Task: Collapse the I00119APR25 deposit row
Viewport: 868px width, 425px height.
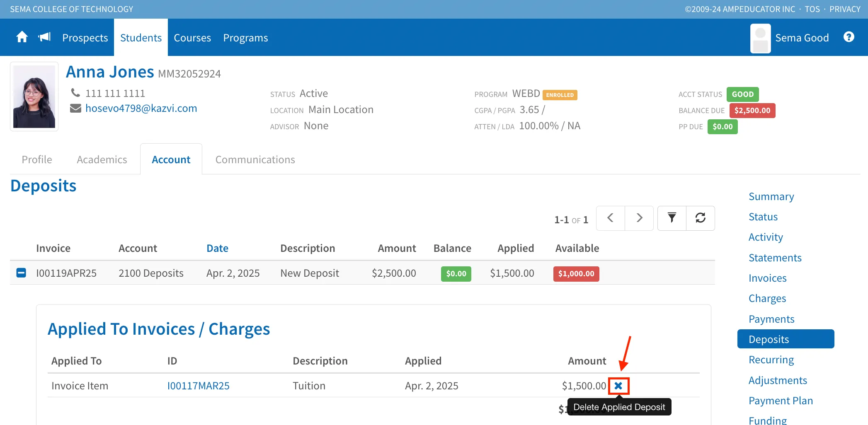Action: point(21,273)
